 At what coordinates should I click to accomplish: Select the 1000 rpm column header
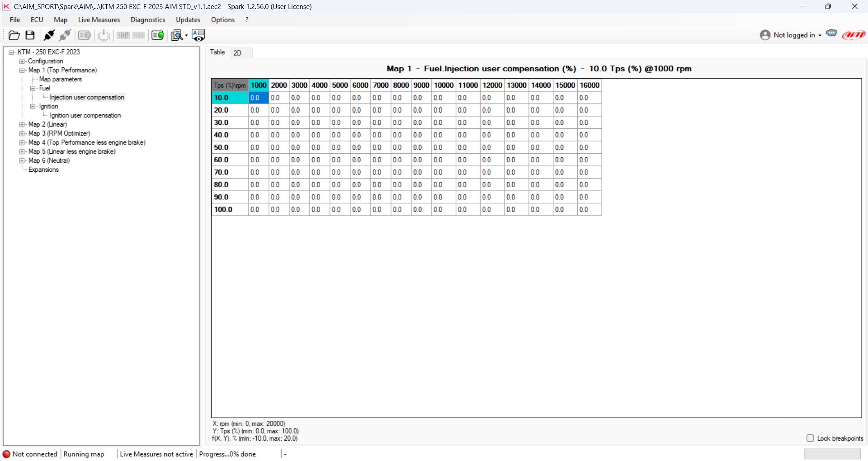(259, 85)
